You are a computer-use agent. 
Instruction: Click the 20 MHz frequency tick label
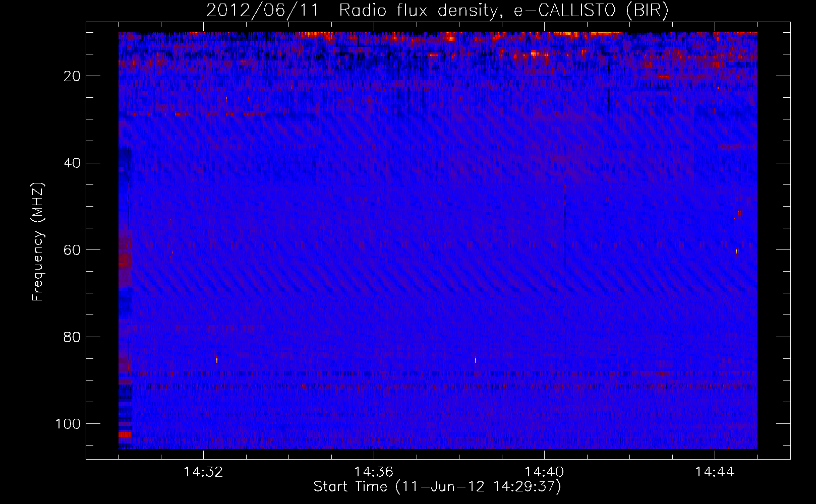tap(72, 76)
